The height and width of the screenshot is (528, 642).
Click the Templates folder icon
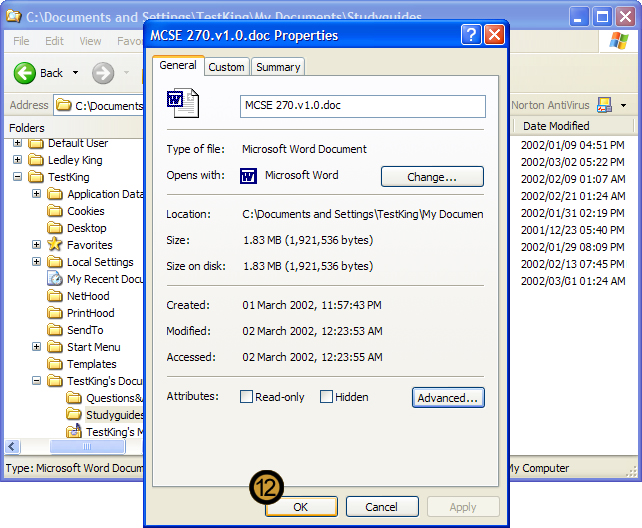tap(54, 364)
